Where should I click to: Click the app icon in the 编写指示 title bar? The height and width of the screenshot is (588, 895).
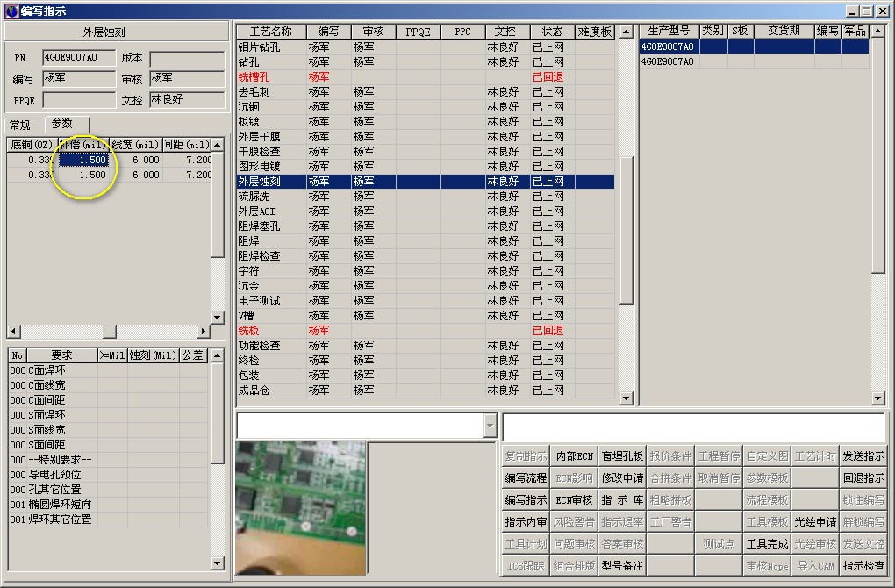(11, 11)
